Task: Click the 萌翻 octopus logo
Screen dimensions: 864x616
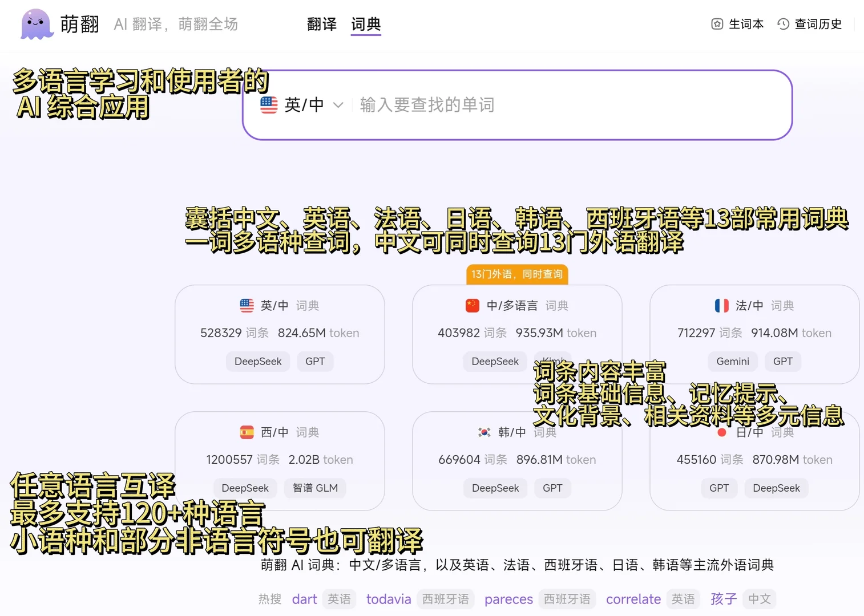Action: [35, 24]
